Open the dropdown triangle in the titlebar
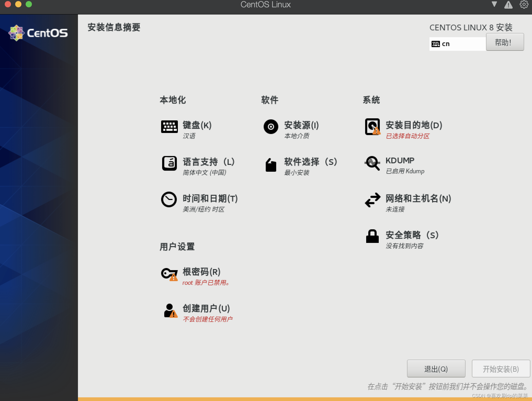 pos(494,4)
